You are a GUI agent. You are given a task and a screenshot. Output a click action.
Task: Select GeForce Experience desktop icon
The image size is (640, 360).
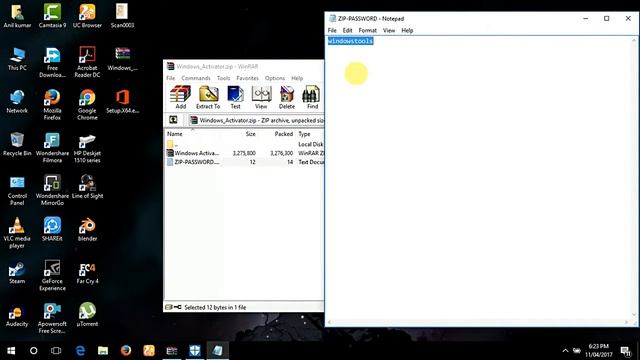(52, 276)
